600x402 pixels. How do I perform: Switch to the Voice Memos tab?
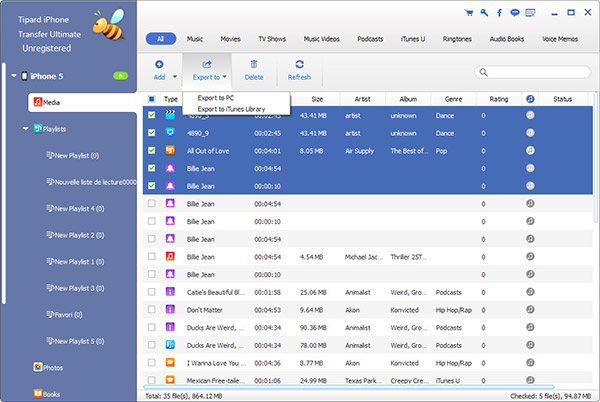tap(560, 39)
